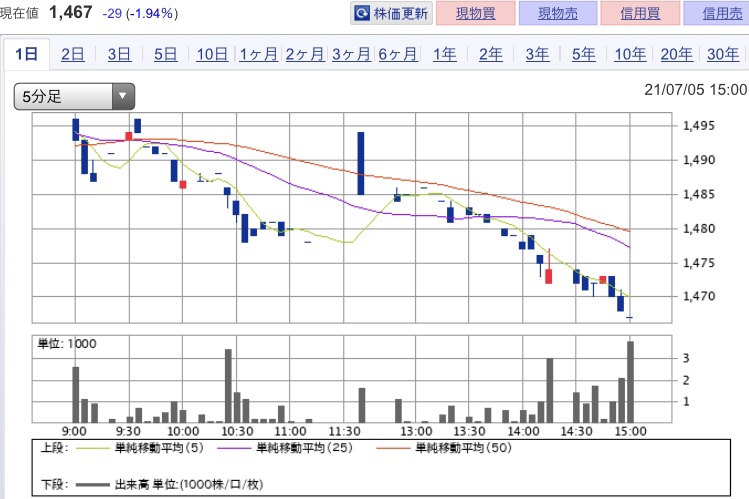Switch to the 5日 chart period
The width and height of the screenshot is (749, 499).
[165, 54]
